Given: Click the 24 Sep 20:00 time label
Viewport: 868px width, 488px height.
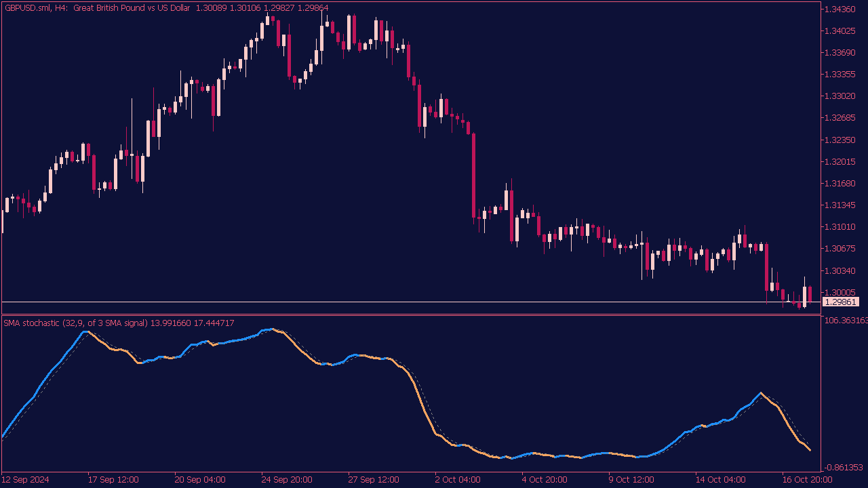Looking at the screenshot, I should click(287, 480).
